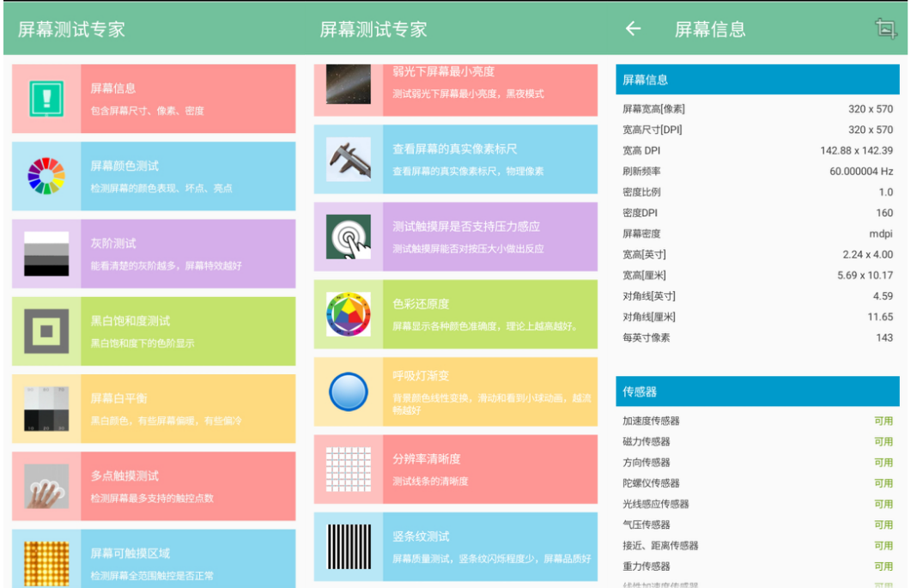The image size is (911, 588).
Task: Click the concentric square icon for 黑白饱和度测试
Action: (46, 331)
